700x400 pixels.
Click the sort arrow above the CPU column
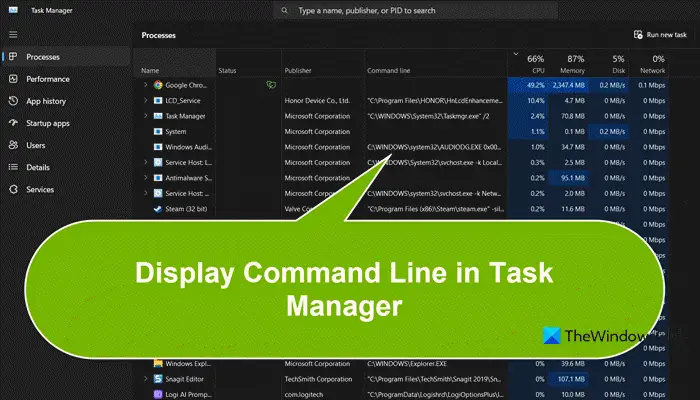pyautogui.click(x=516, y=54)
